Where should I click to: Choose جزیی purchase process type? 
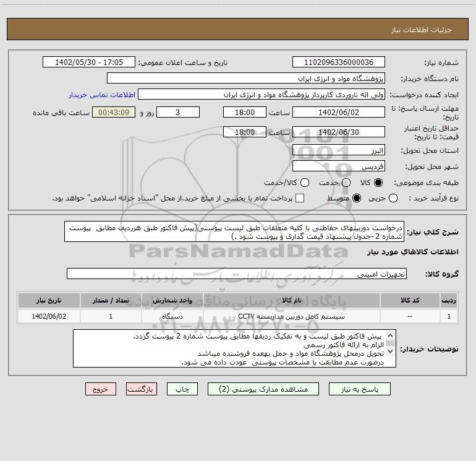tap(393, 198)
